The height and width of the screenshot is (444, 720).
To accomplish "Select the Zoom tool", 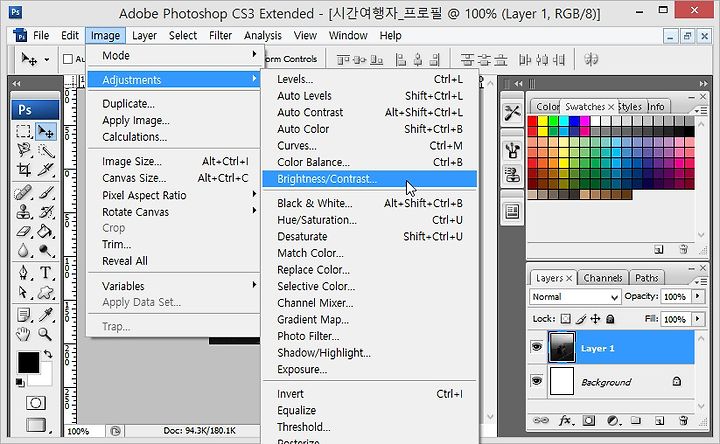I will click(46, 334).
